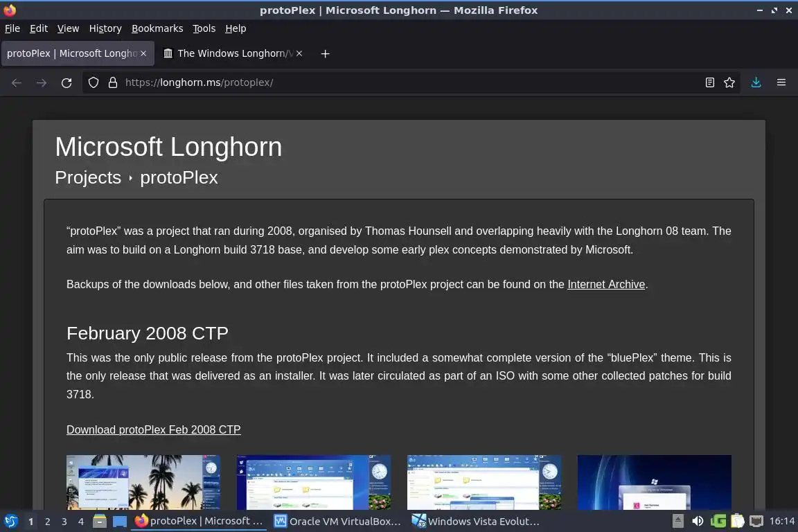
Task: Open a new tab with the plus button
Action: 325,53
